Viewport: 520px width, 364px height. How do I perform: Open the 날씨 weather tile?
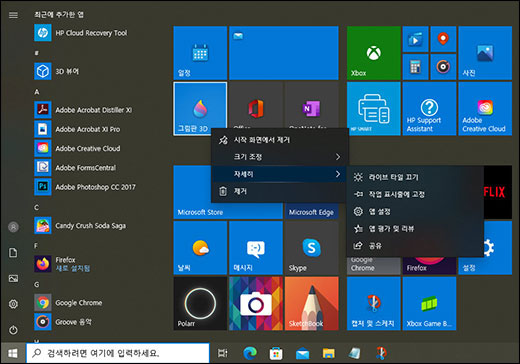200,248
